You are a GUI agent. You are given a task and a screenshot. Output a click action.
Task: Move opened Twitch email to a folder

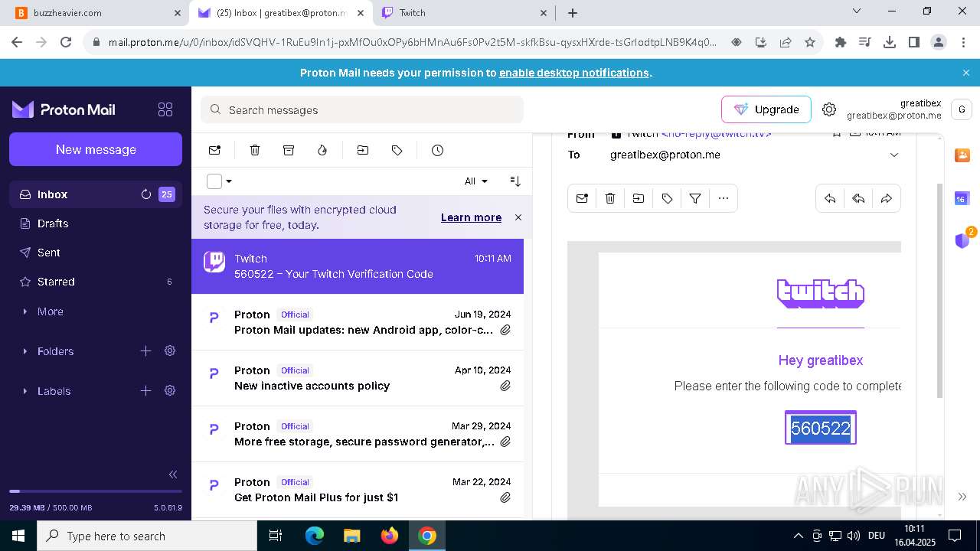(639, 198)
